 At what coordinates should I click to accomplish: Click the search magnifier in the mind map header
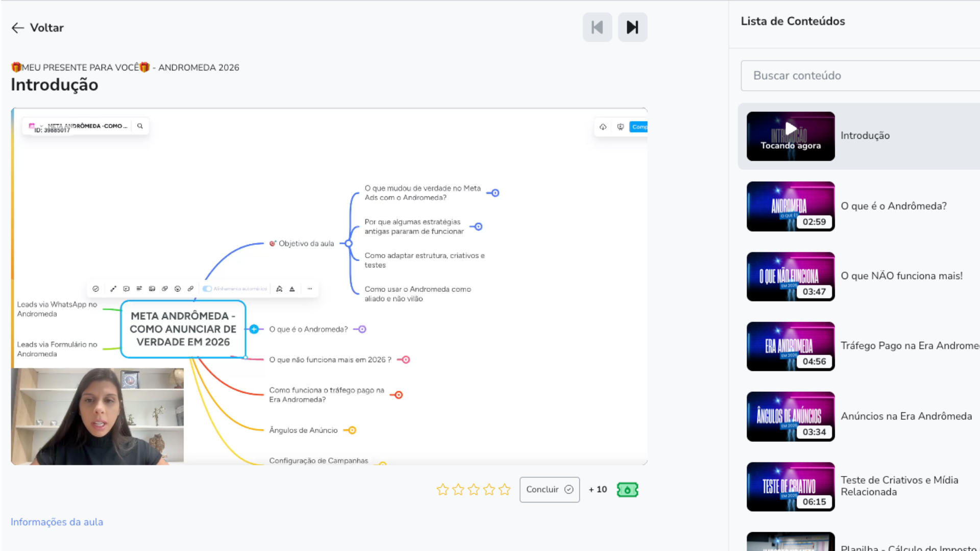tap(140, 126)
